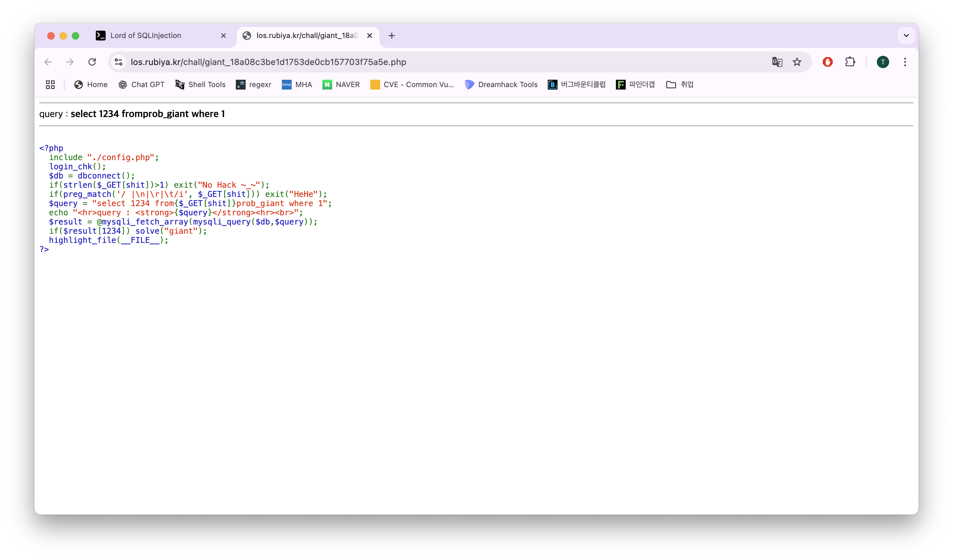Click the browser reload button
Image resolution: width=953 pixels, height=560 pixels.
(92, 62)
